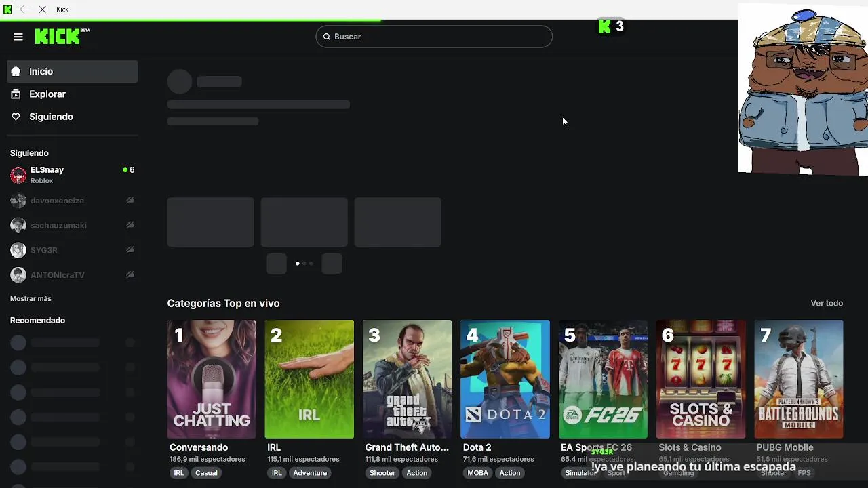Click the Adventure tag under IRL
The image size is (868, 488).
tap(310, 473)
